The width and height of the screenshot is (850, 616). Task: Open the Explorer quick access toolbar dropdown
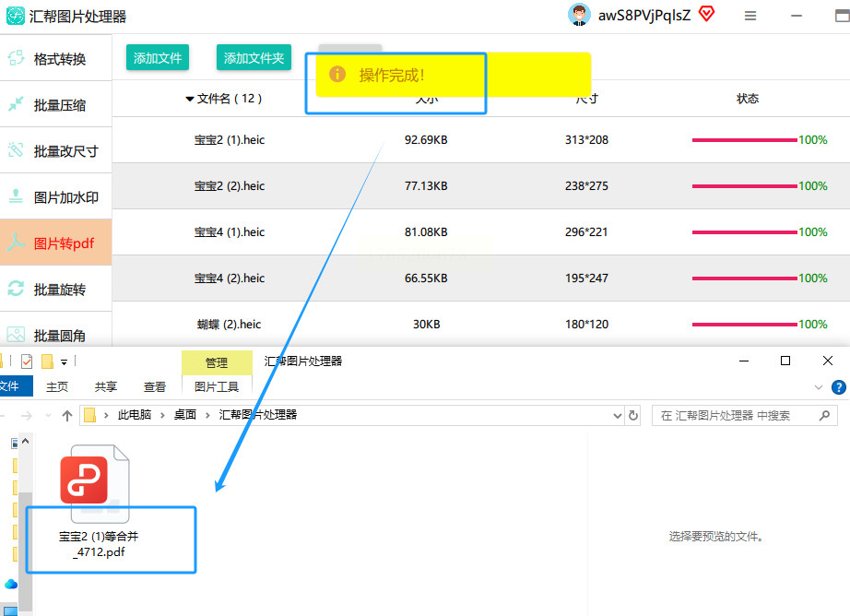point(64,362)
